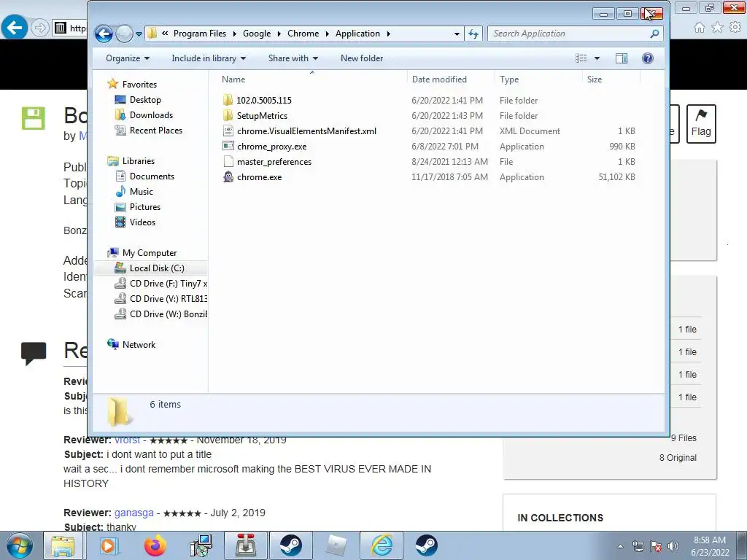
Task: Open the Videos library
Action: pyautogui.click(x=142, y=222)
